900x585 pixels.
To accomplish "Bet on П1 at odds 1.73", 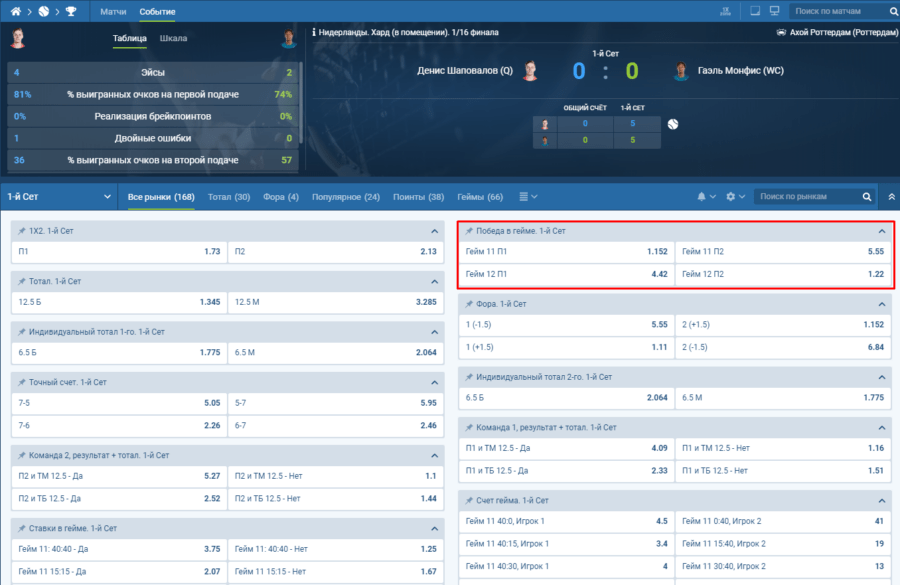I will (119, 251).
